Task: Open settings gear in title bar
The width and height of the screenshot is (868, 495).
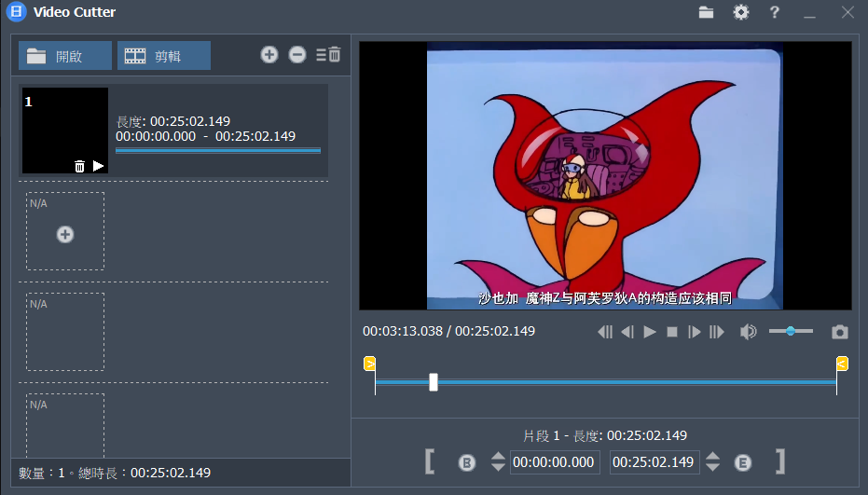Action: 740,12
